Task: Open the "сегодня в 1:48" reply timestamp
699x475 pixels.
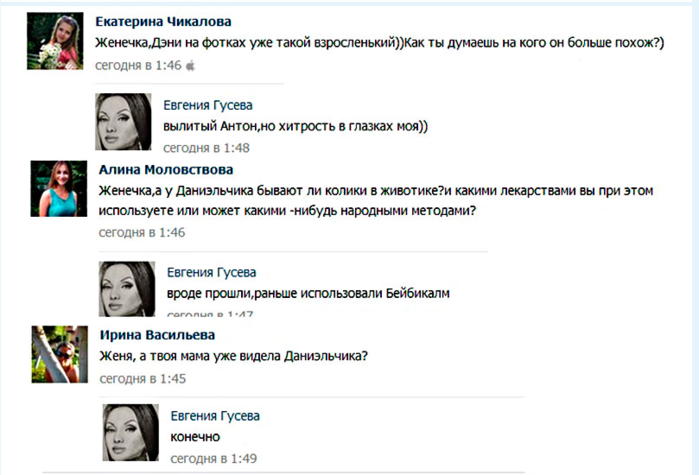Action: tap(207, 148)
